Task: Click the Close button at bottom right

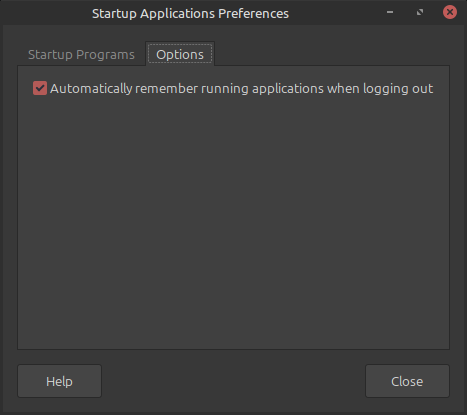Action: [407, 381]
